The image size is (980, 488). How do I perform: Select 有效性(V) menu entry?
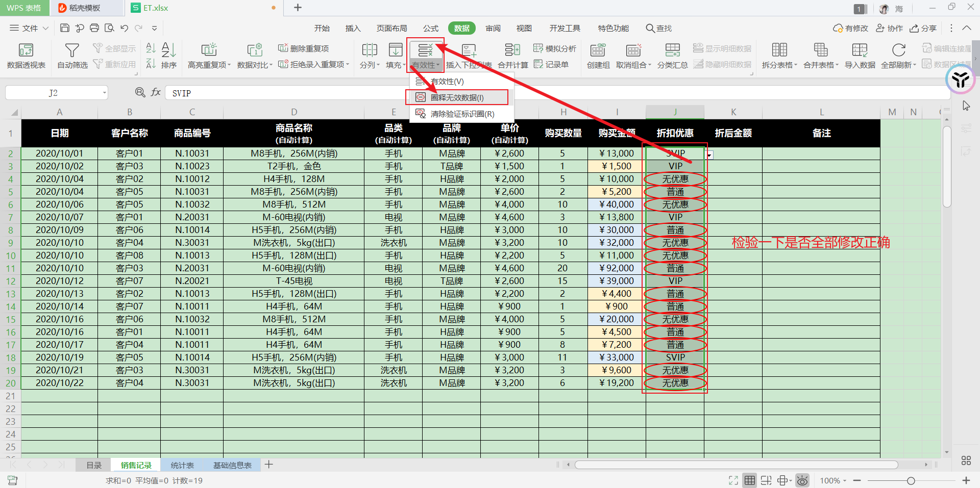(462, 81)
